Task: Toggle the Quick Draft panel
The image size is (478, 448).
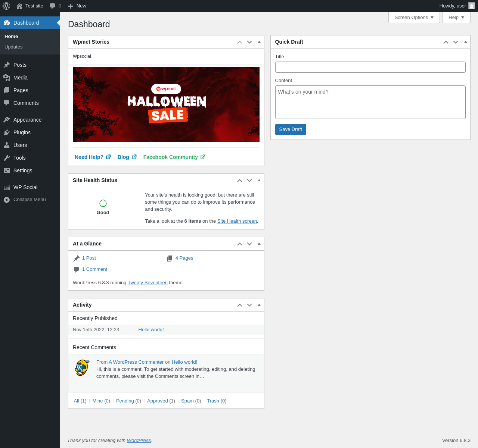Action: [466, 42]
